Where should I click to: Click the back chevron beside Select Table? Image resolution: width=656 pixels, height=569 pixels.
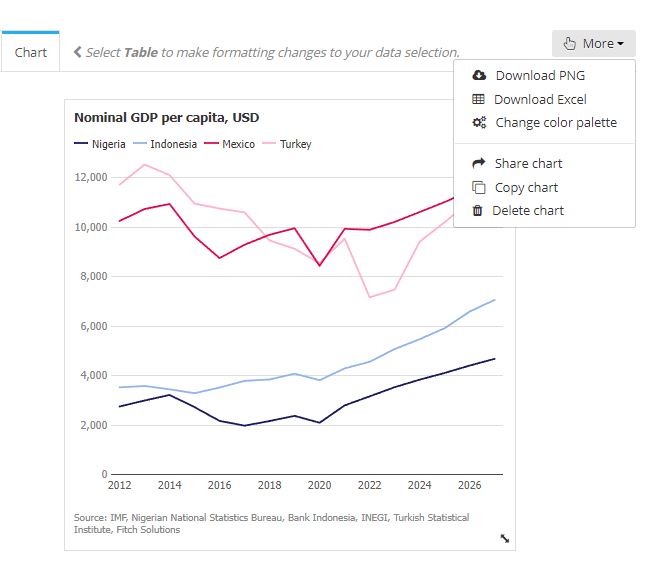point(77,52)
